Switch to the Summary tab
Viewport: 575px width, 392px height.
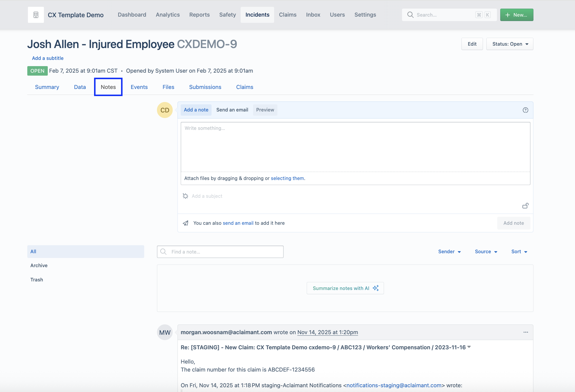pos(47,87)
